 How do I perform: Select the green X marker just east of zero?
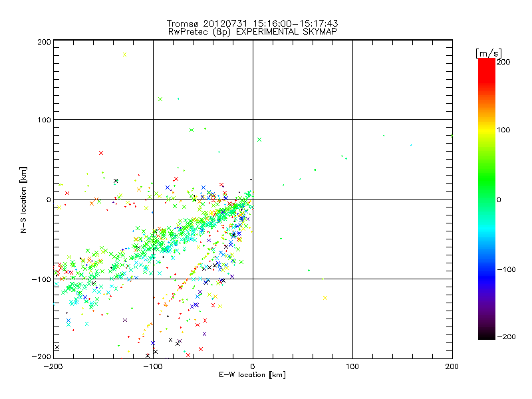click(259, 140)
